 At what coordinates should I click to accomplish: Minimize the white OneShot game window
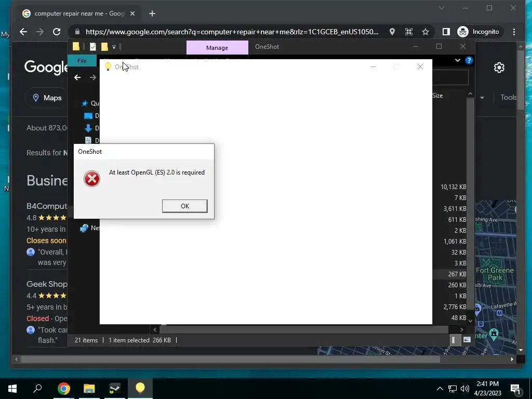[x=373, y=67]
